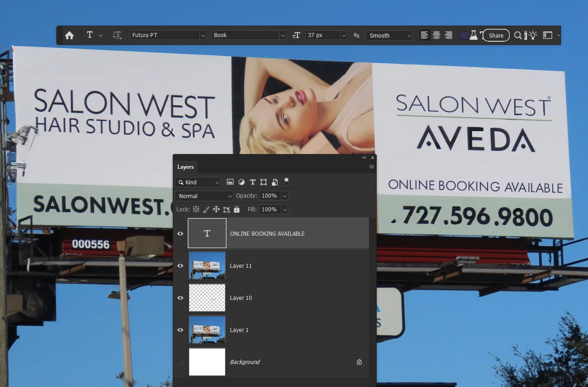The width and height of the screenshot is (588, 387).
Task: Prevent auto-nesting into artboards lock
Action: (226, 210)
